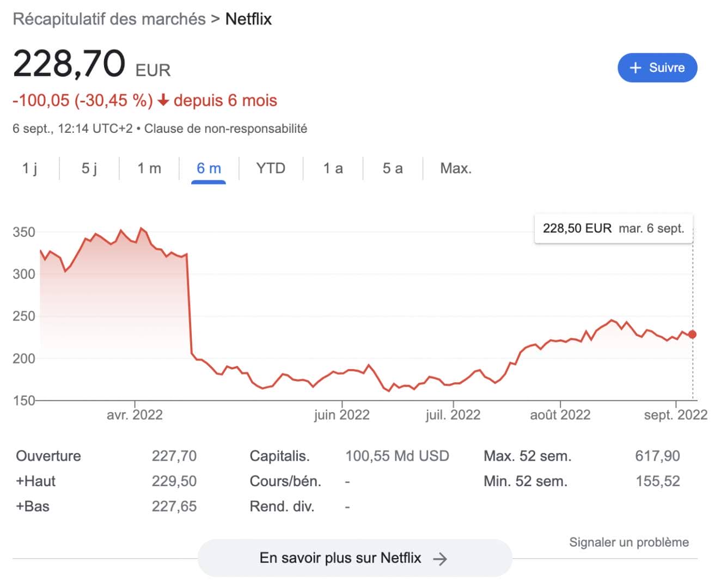Viewport: 727px width, 588px height.
Task: Open En savoir plus sur Netflix
Action: tap(355, 558)
